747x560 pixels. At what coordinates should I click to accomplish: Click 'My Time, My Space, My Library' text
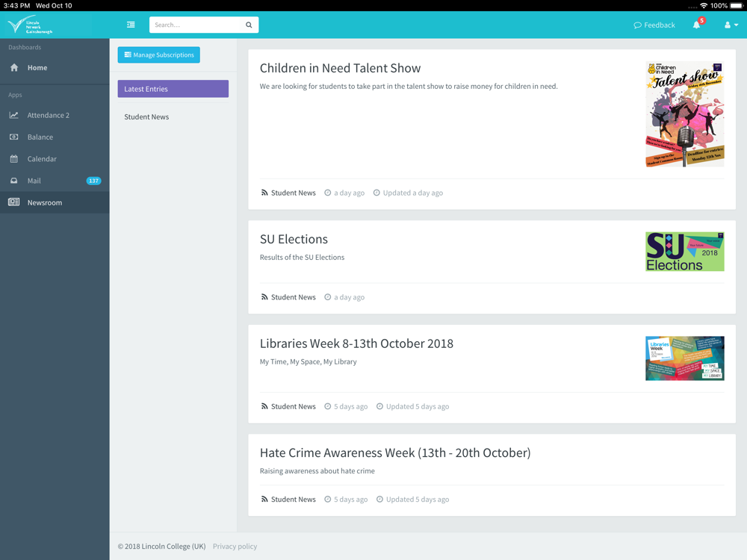[x=309, y=362]
